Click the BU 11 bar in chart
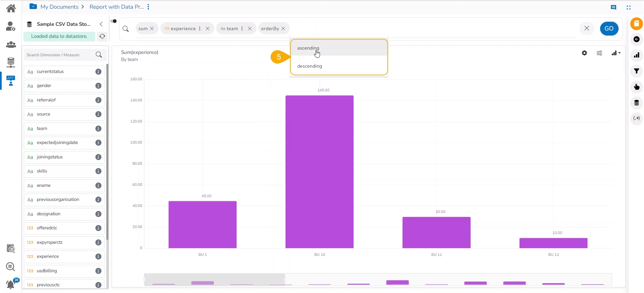644x293 pixels. click(436, 232)
